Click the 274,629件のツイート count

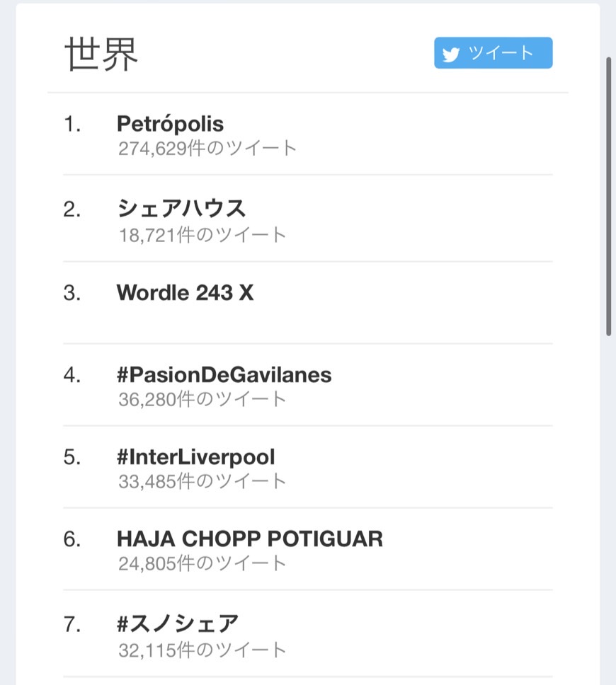pyautogui.click(x=207, y=149)
